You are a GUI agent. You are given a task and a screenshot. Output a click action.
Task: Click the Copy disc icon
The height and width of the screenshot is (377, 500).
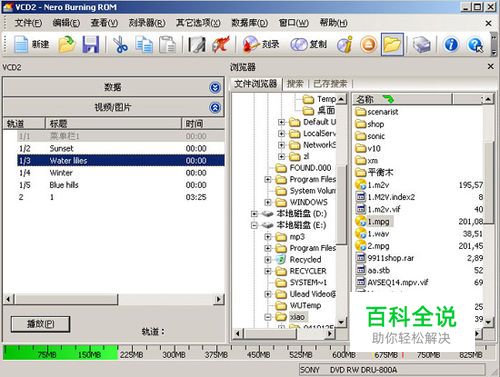[x=299, y=44]
